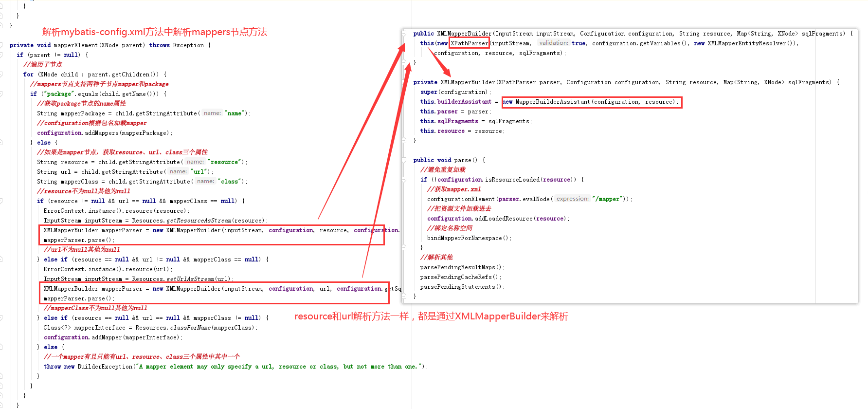
Task: Click the comment '//绑定名称空间'
Action: point(450,228)
